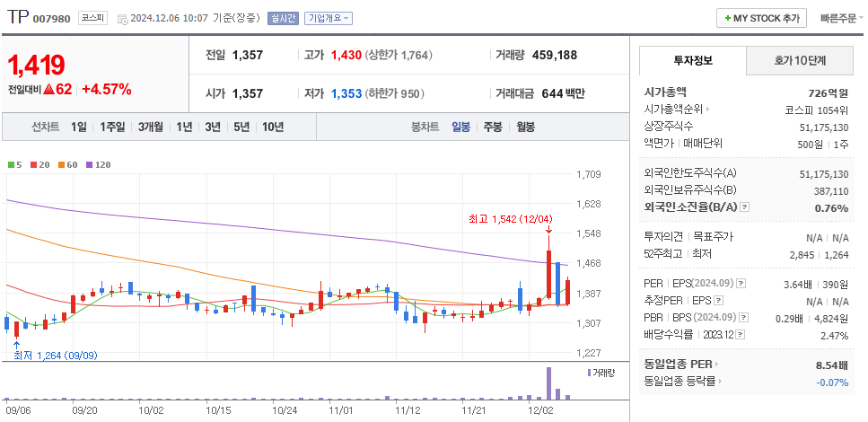This screenshot has width=868, height=422.
Task: Click the calendar clock icon beside the date
Action: pyautogui.click(x=123, y=18)
